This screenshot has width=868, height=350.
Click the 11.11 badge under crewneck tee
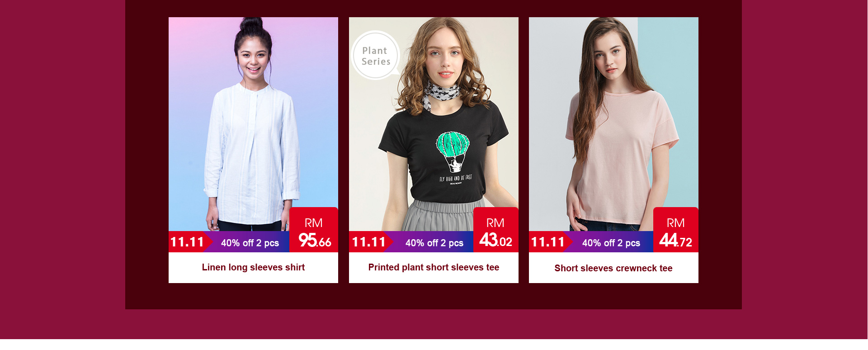click(548, 242)
